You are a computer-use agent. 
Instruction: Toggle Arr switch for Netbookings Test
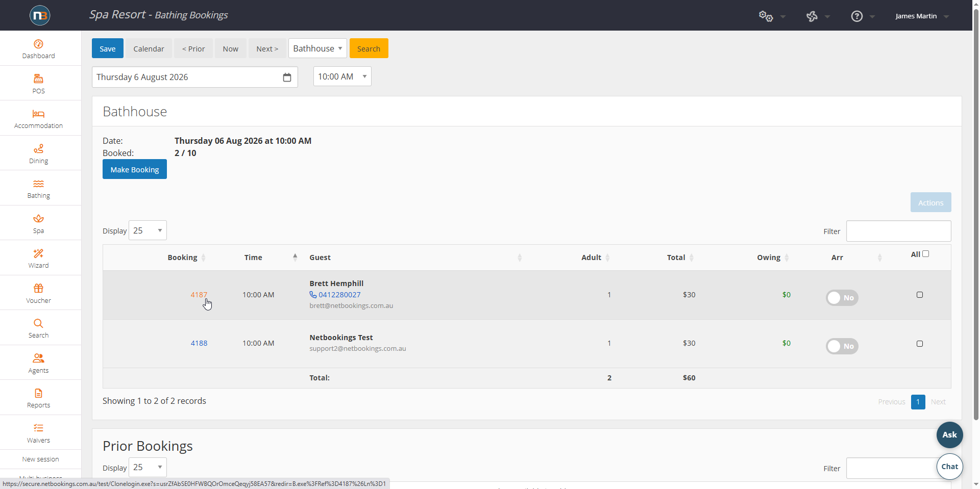click(x=842, y=346)
